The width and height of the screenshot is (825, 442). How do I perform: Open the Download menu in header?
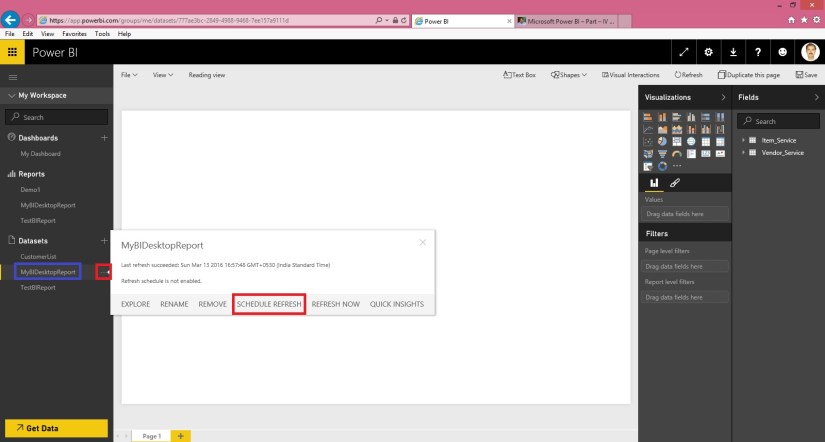[733, 52]
